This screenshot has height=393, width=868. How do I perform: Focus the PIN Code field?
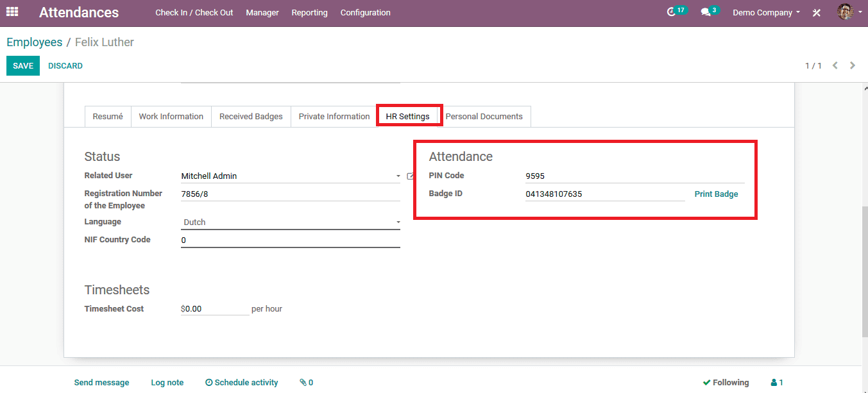point(635,176)
